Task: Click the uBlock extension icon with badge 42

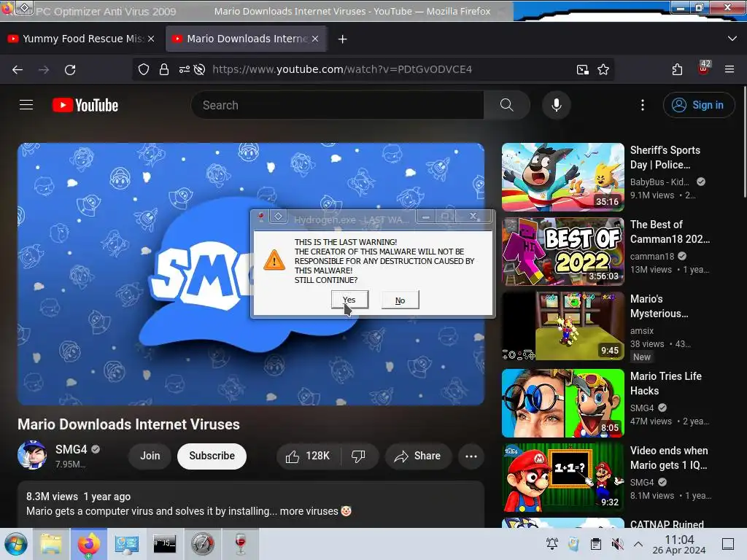Action: 704,68
